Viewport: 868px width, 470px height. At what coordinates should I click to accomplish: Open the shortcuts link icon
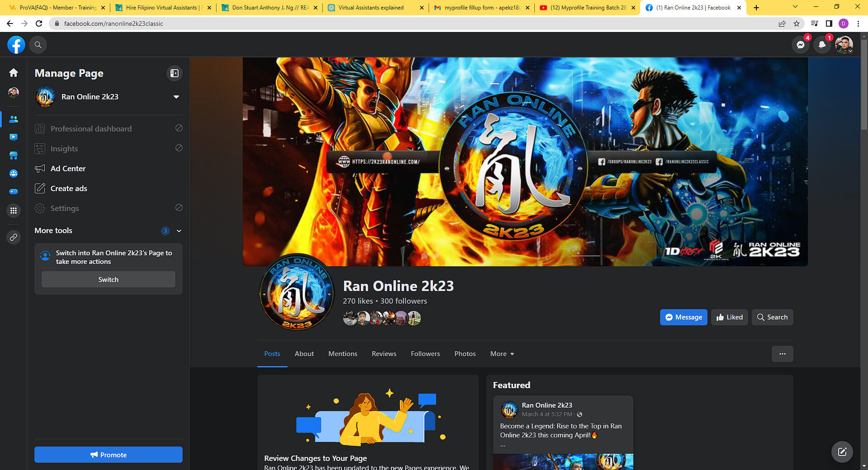pos(14,237)
